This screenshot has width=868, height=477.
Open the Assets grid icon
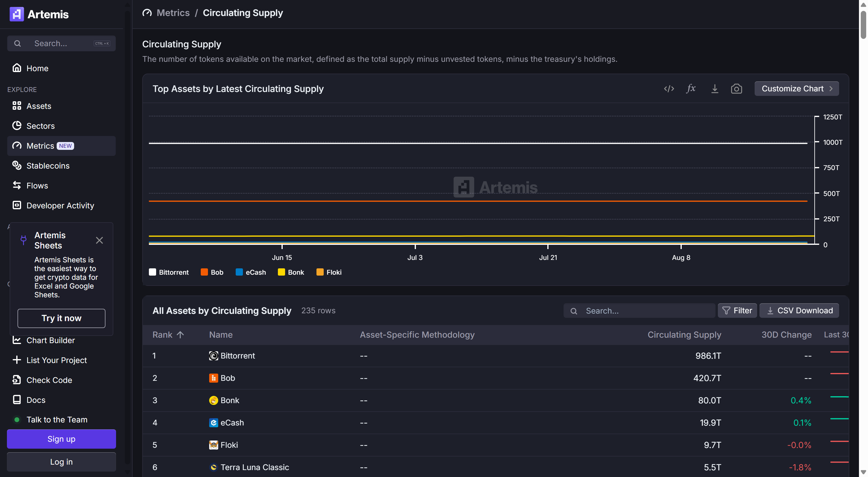coord(17,106)
